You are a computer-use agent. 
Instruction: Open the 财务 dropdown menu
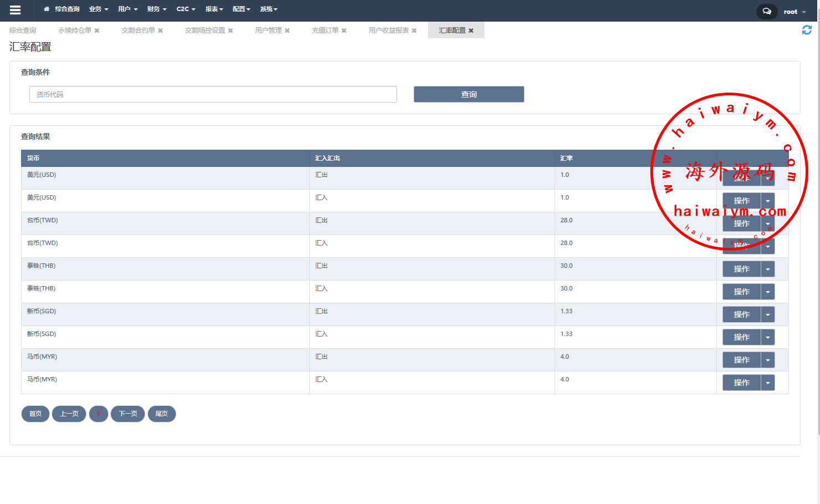point(156,9)
